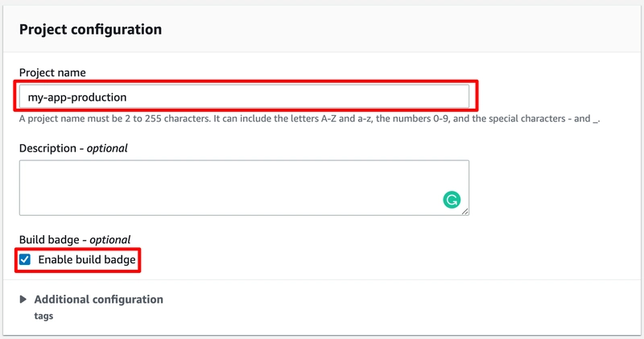Click the "my-app-production" text in the field
This screenshot has height=339, width=644.
[x=77, y=97]
